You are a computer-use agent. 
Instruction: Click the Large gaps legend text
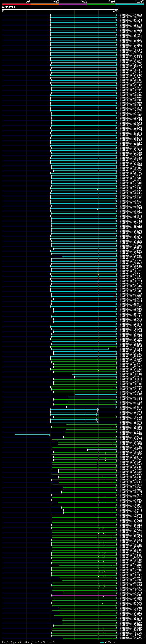(x=28, y=642)
